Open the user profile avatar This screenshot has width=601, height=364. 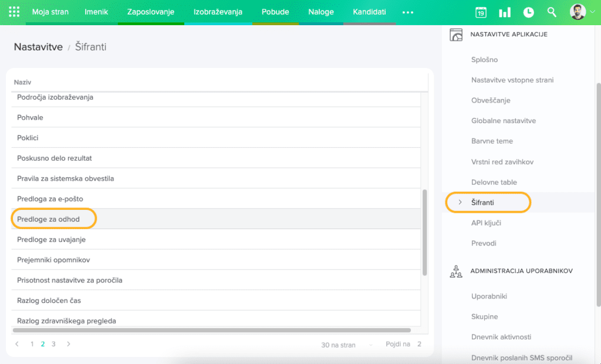tap(578, 12)
